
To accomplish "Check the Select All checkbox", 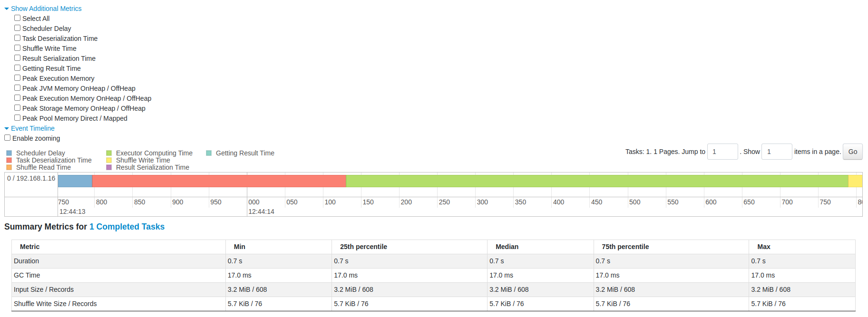I will click(x=17, y=18).
